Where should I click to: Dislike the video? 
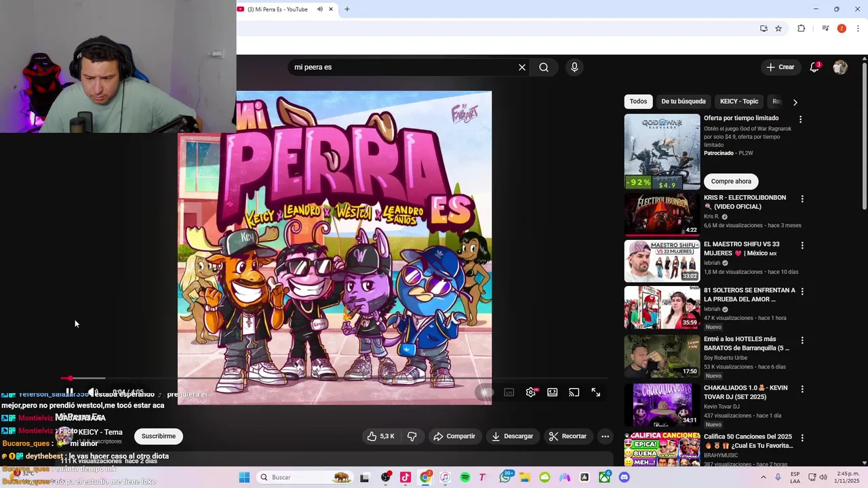pos(412,436)
